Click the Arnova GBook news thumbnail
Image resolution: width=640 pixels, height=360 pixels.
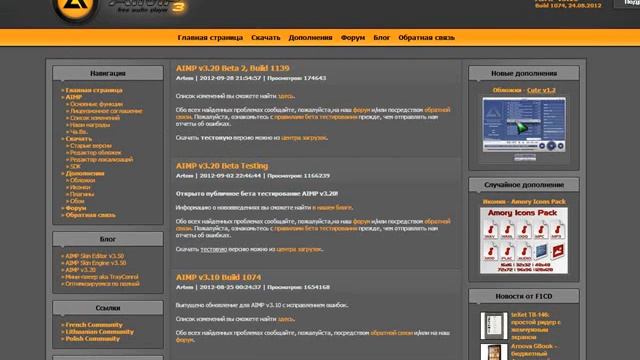click(x=494, y=352)
